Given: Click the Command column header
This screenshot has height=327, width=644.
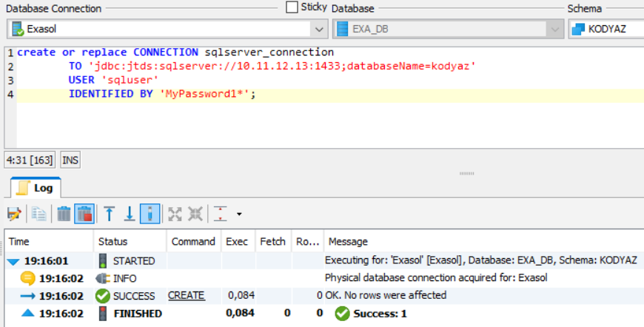Looking at the screenshot, I should (194, 242).
